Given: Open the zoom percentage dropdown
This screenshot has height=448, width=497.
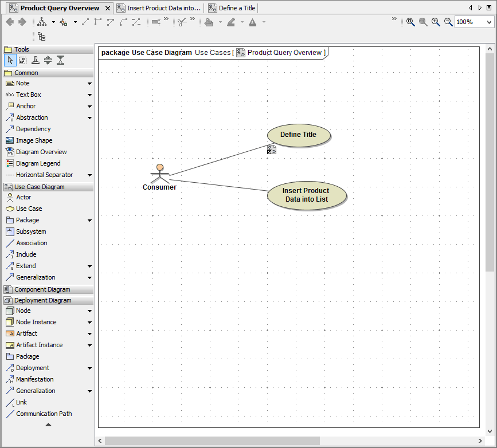Looking at the screenshot, I should (489, 22).
